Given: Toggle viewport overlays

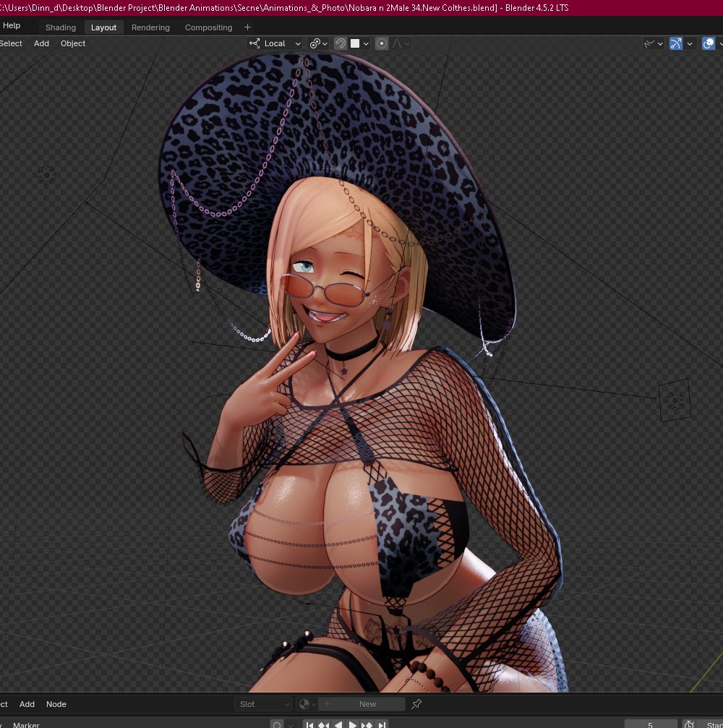Looking at the screenshot, I should 708,43.
